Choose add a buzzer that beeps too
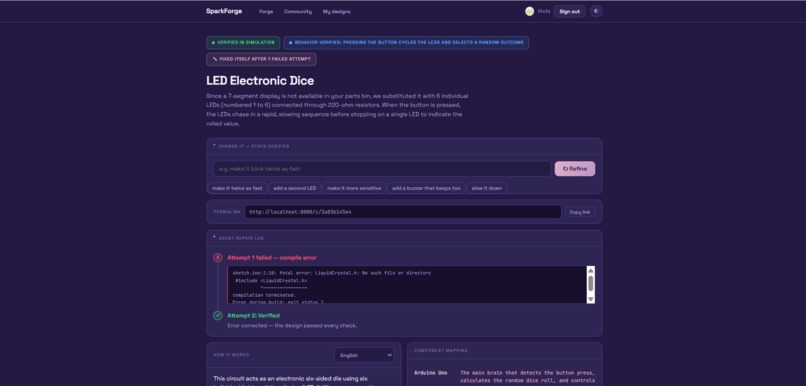This screenshot has height=386, width=806. click(x=426, y=188)
